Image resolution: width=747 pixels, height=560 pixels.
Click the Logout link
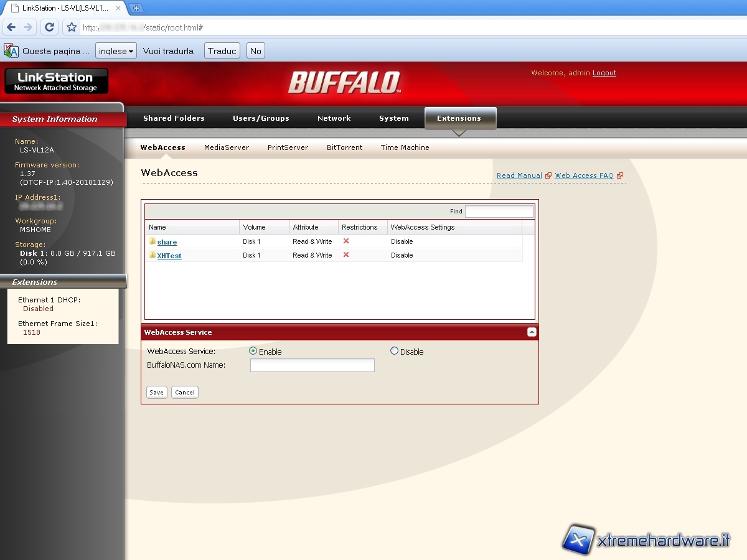coord(604,73)
